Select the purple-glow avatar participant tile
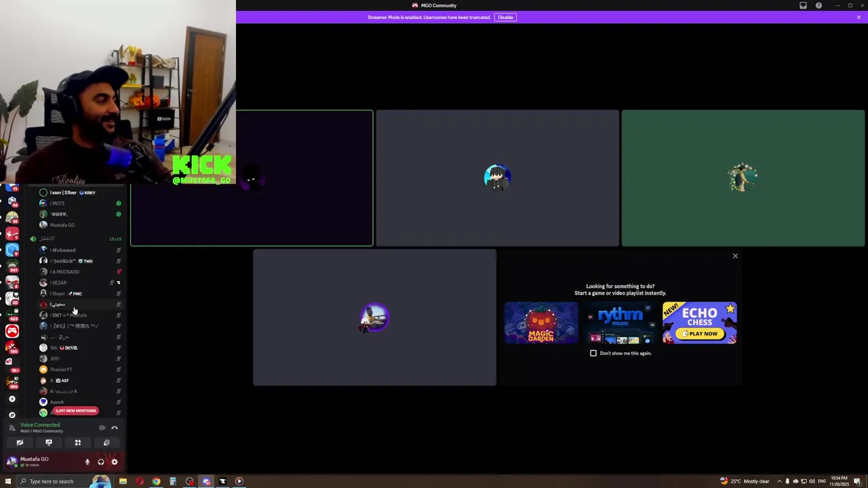This screenshot has height=488, width=868. 374,317
